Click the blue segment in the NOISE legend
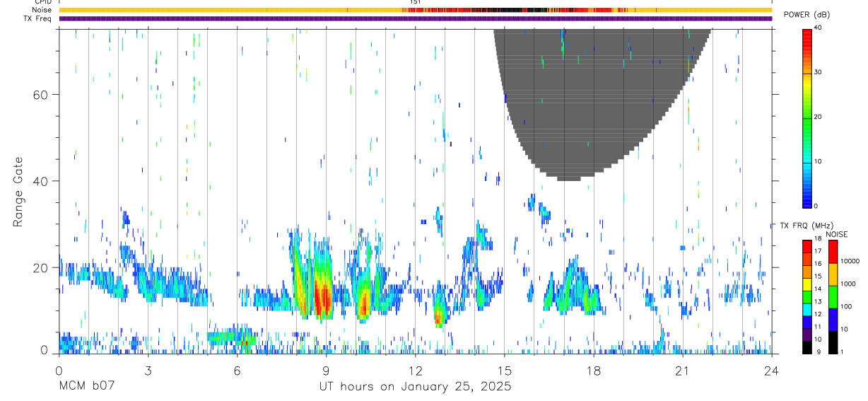The width and height of the screenshot is (868, 401). tap(833, 320)
